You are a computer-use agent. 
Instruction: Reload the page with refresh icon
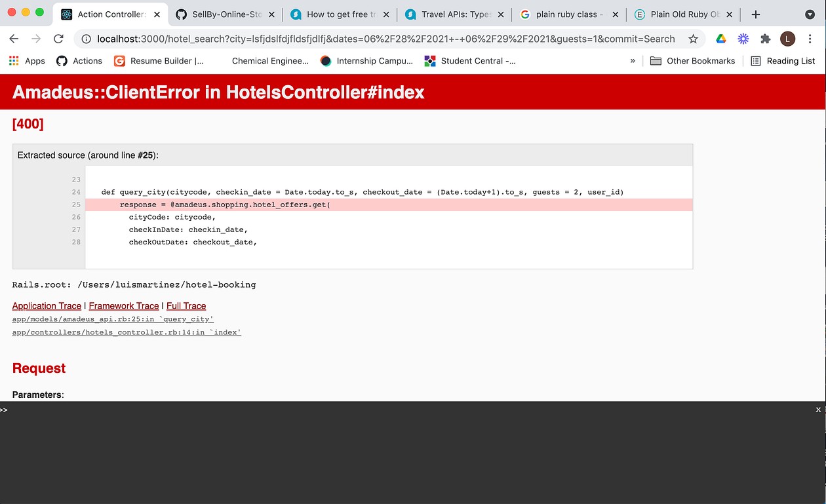coord(58,39)
